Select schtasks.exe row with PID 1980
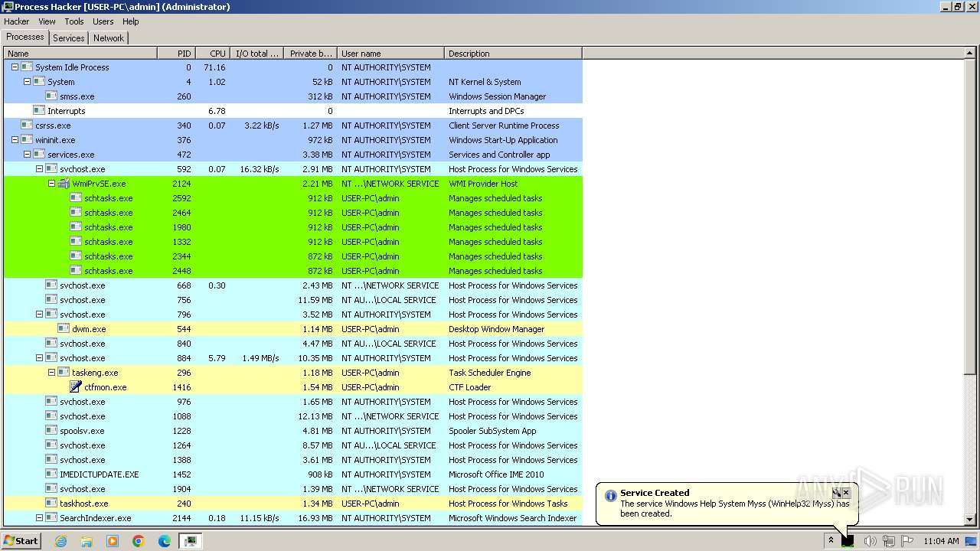This screenshot has height=551, width=980. point(293,227)
